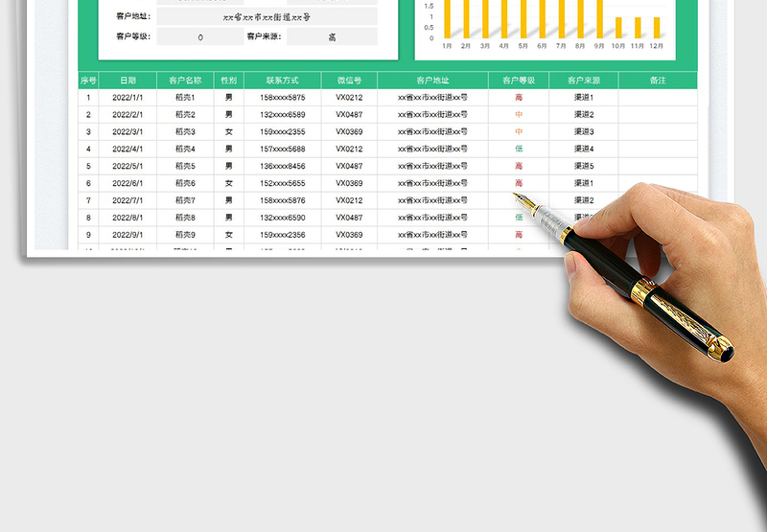Select the 日期 column header
This screenshot has height=532, width=767.
point(128,81)
